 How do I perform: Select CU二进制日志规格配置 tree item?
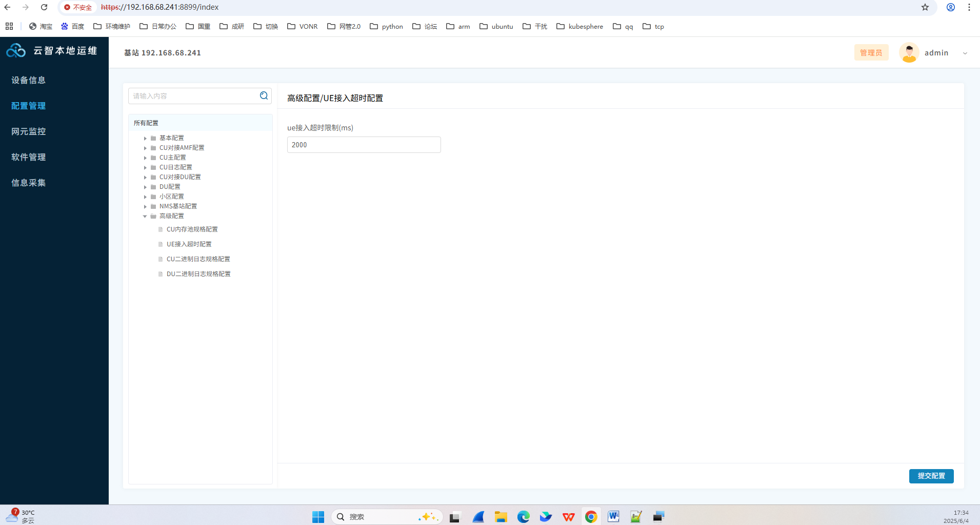[198, 259]
